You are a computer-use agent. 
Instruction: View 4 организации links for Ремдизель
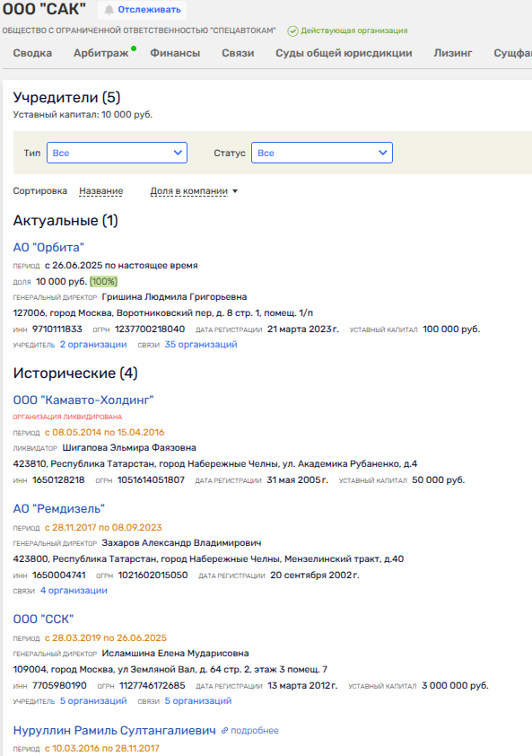coord(74,591)
